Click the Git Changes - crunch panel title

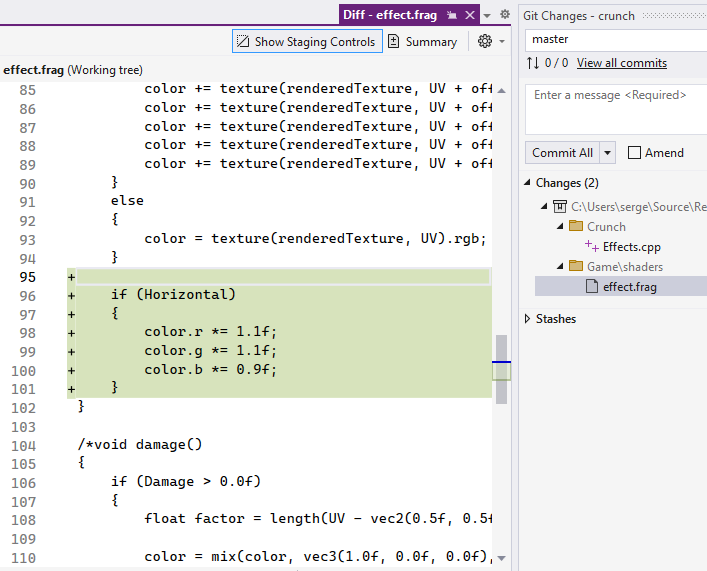pyautogui.click(x=578, y=16)
